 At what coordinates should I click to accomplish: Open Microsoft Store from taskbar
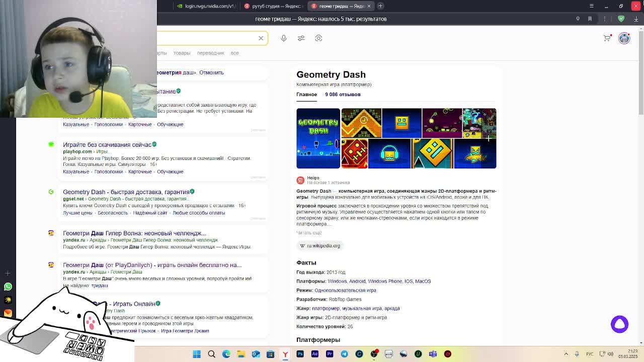[270, 354]
